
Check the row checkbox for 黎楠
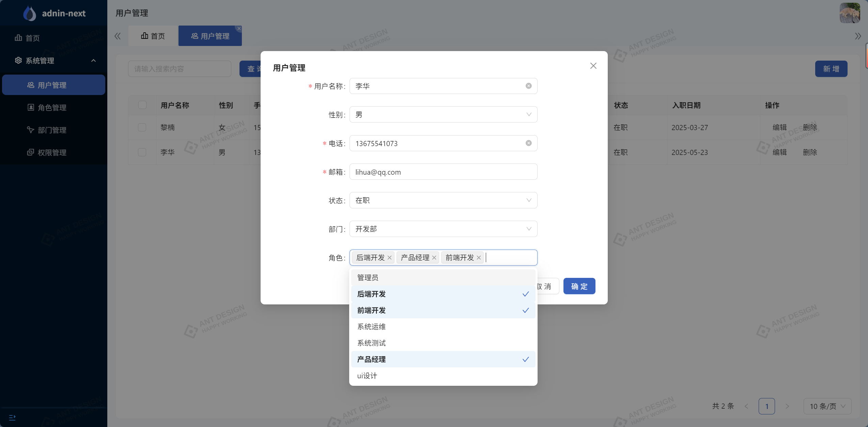142,127
